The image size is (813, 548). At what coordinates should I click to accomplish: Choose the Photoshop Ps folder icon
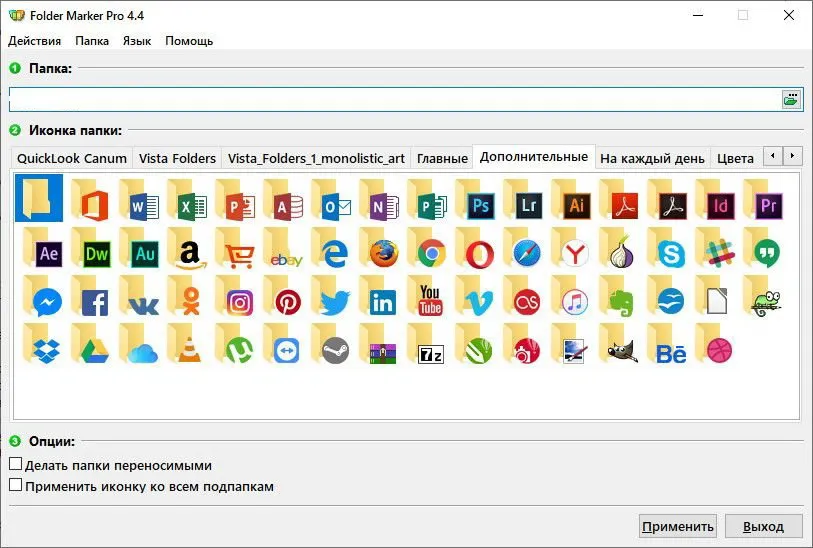click(476, 201)
